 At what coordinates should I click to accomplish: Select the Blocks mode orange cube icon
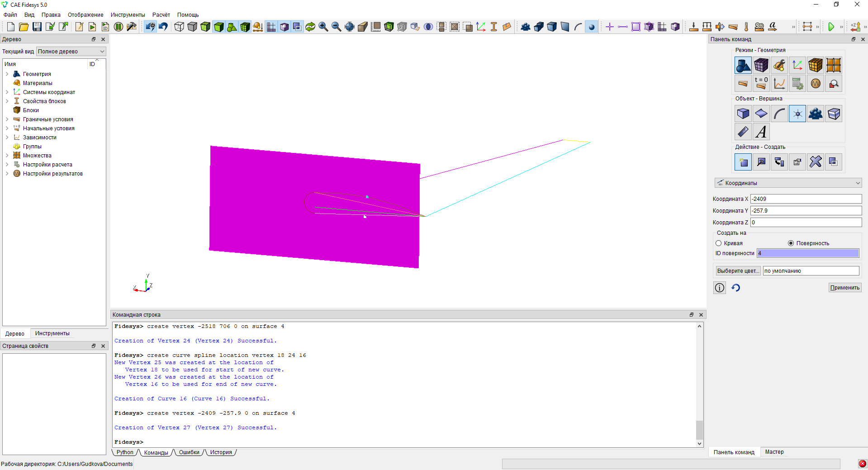[816, 65]
